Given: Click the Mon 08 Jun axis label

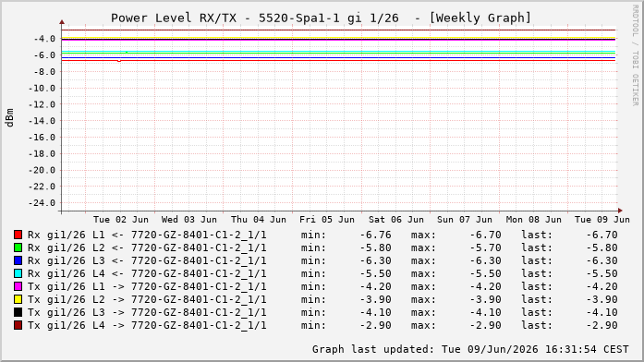Looking at the screenshot, I should [x=533, y=220].
